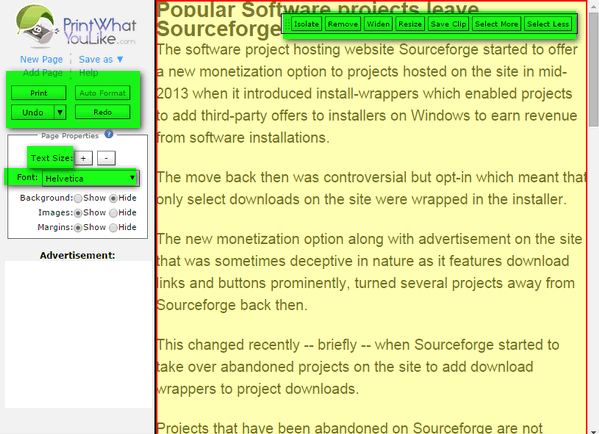Open the Undo history dropdown arrow
This screenshot has width=599, height=434.
60,112
